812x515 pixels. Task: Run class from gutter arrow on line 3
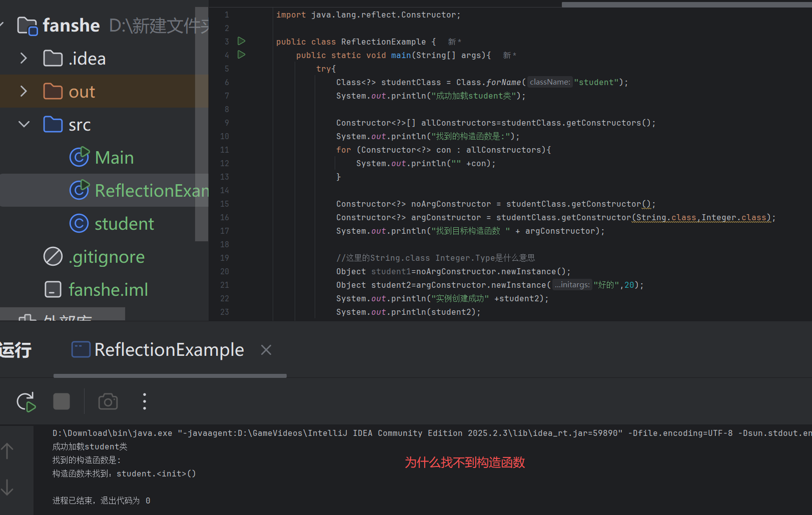(242, 41)
